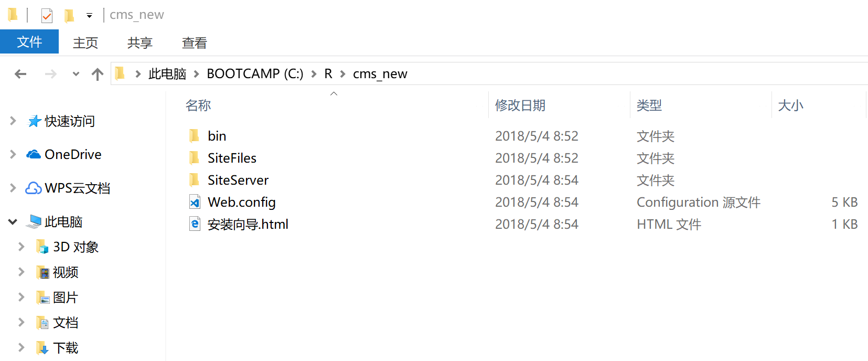
Task: Click BOOTCAMP (C:) in the address path
Action: 255,74
